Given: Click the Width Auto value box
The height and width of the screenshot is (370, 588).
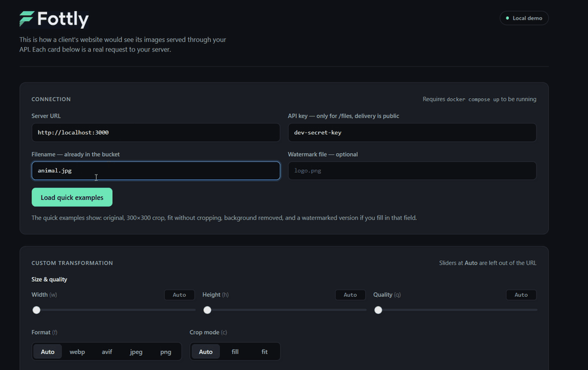Looking at the screenshot, I should [179, 295].
